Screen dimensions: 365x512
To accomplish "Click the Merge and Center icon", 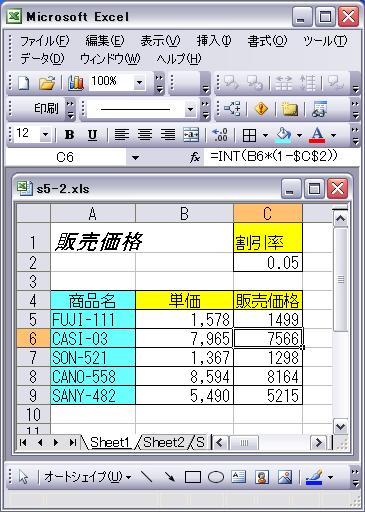I will pyautogui.click(x=191, y=135).
